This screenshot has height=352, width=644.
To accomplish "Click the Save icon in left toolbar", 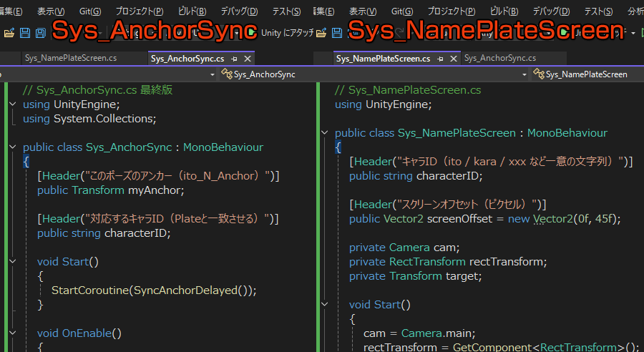I will coord(24,33).
